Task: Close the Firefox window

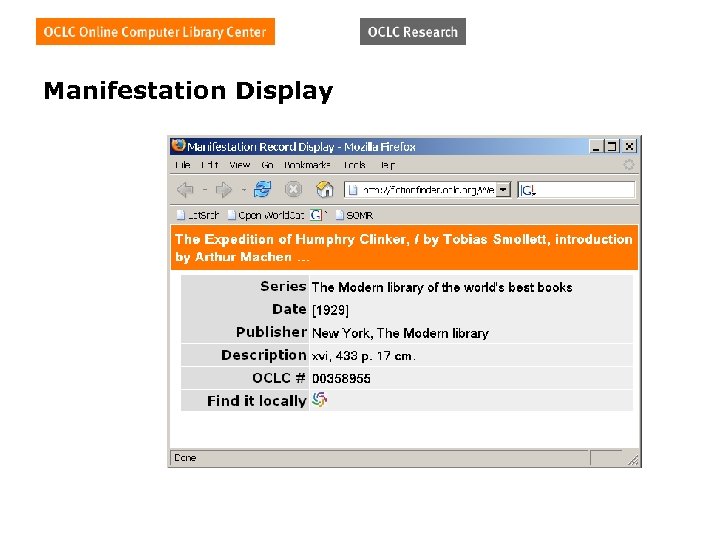Action: 629,146
